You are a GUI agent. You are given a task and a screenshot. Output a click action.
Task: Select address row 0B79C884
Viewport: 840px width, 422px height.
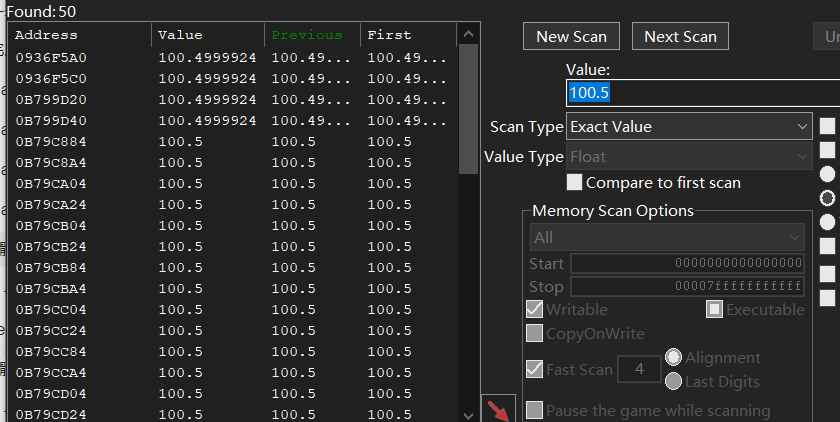(x=233, y=141)
